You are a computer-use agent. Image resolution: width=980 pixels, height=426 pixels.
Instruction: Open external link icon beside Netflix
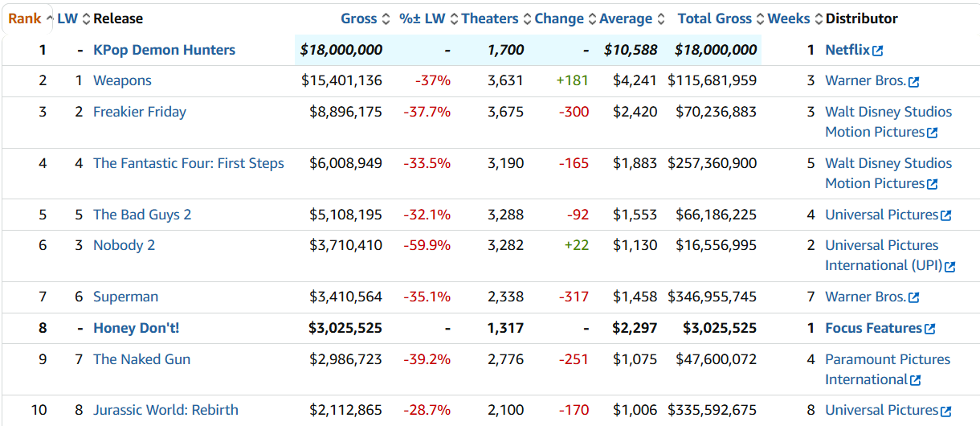(878, 51)
